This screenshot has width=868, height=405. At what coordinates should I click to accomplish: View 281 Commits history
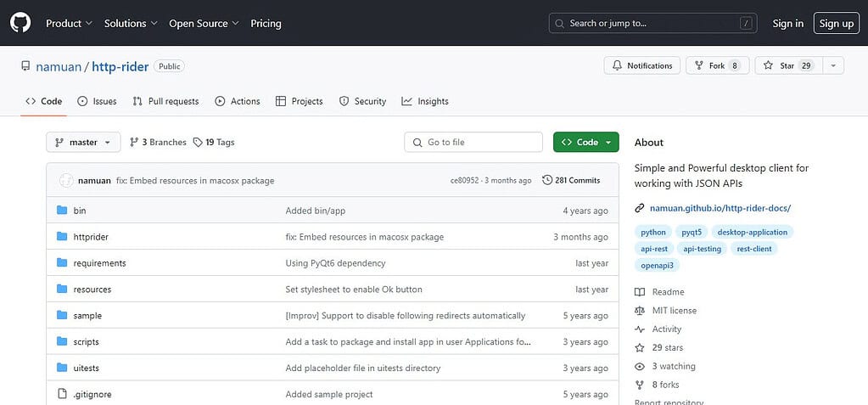[x=571, y=180]
